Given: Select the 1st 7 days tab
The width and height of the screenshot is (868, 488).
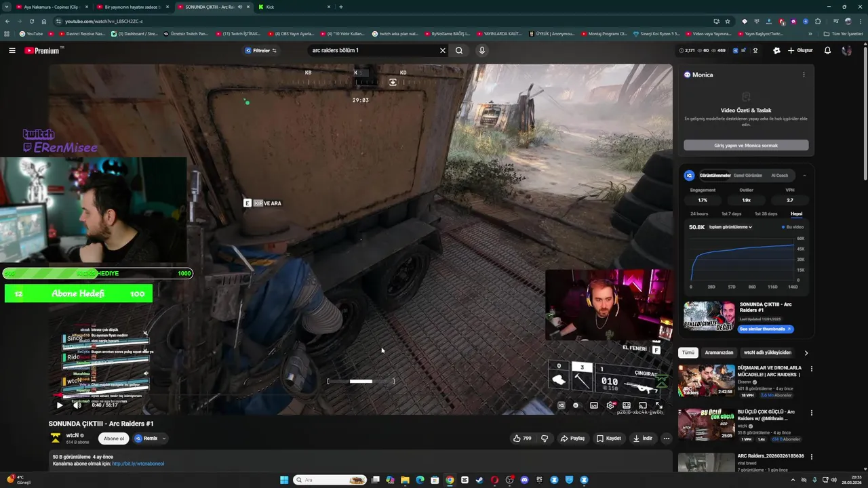Looking at the screenshot, I should pyautogui.click(x=732, y=213).
